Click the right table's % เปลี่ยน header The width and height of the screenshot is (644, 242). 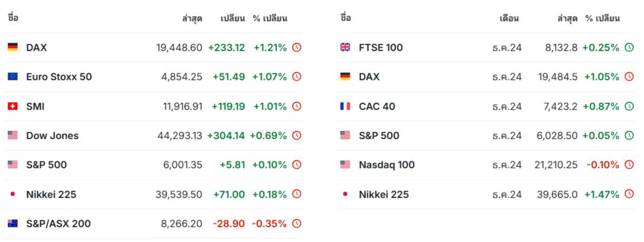(602, 18)
